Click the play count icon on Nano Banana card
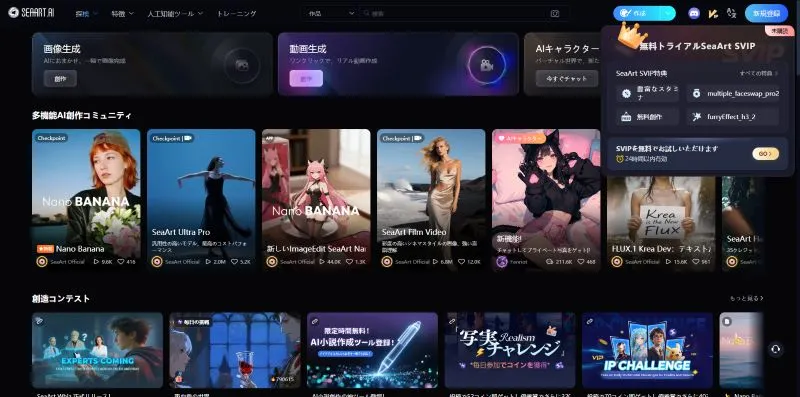 [x=96, y=261]
